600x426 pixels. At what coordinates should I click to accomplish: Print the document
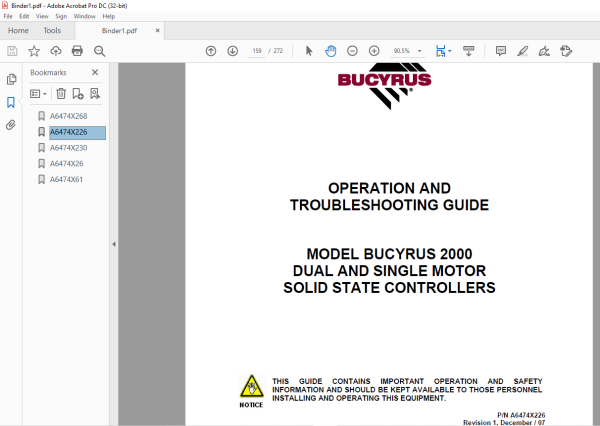tap(77, 51)
